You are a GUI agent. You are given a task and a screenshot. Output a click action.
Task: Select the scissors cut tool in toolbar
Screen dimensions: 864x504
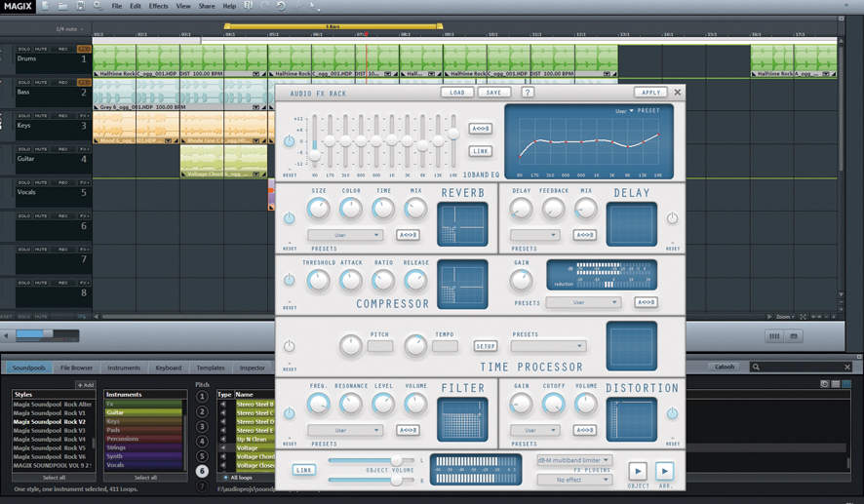pos(298,6)
